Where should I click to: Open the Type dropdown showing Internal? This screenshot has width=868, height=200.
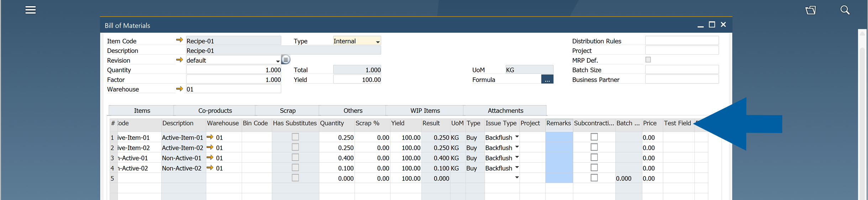357,41
